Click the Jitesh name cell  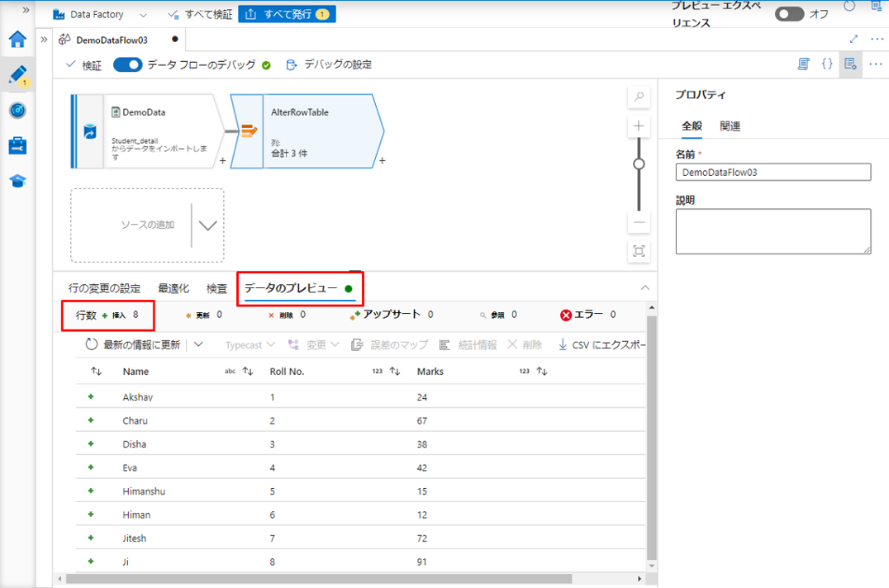135,538
